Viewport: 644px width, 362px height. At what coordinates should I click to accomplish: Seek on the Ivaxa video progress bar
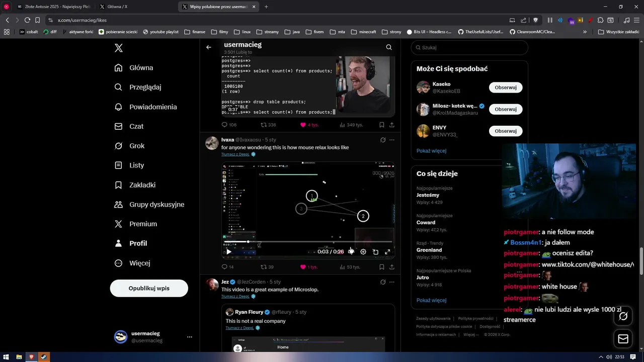point(308,242)
